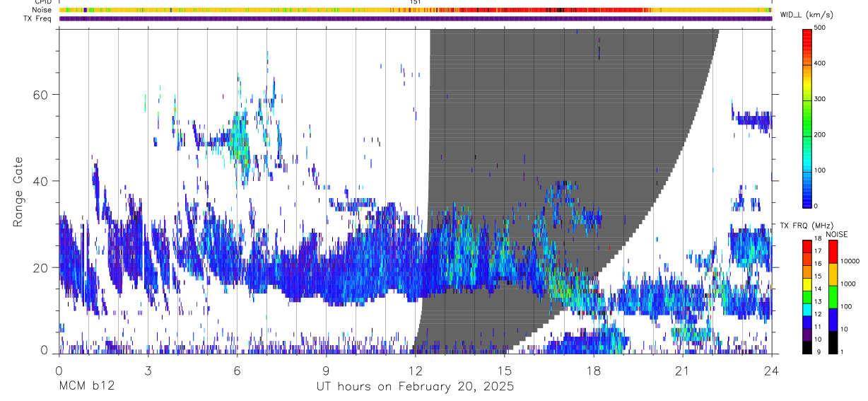Click the 'Range Gate' y-axis title
The image size is (868, 401).
pyautogui.click(x=18, y=192)
